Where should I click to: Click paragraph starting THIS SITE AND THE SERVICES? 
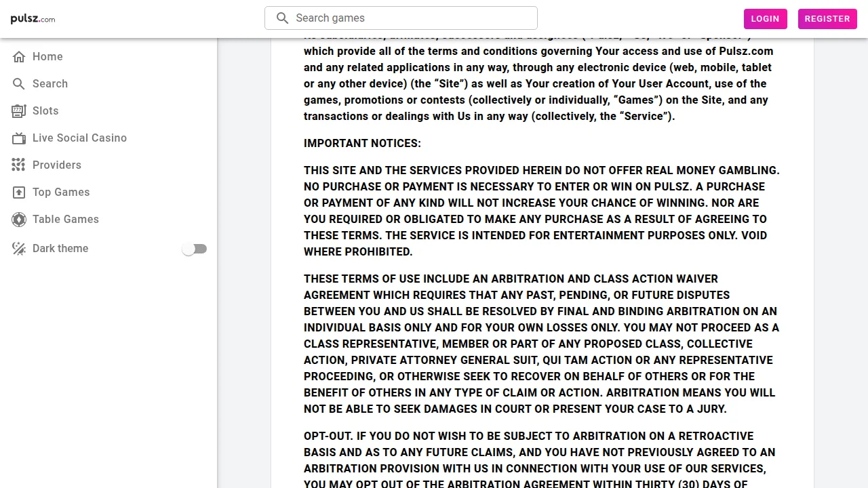[x=542, y=211]
